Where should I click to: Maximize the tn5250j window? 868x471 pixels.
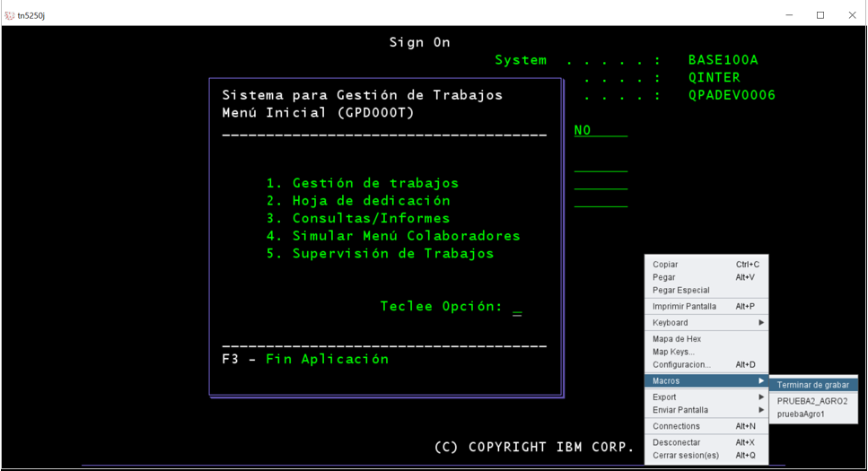[820, 15]
